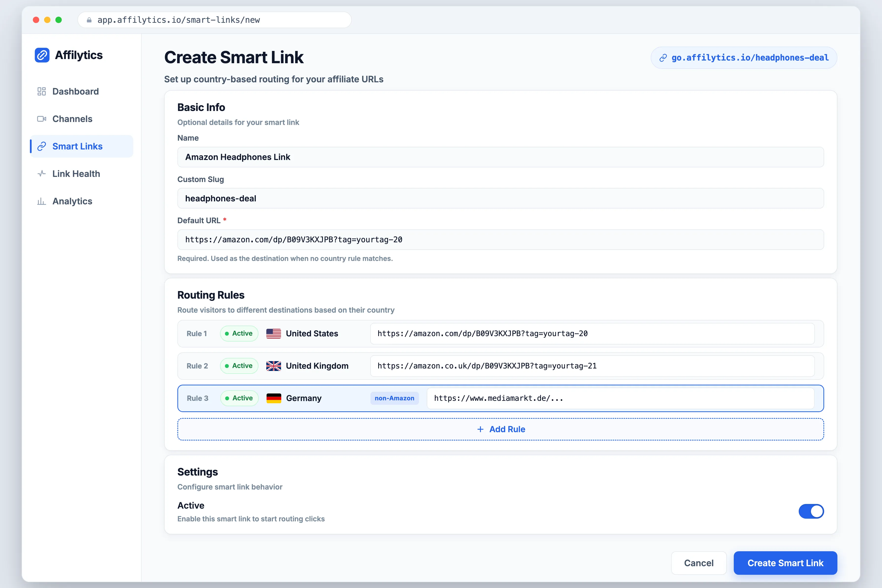This screenshot has height=588, width=882.
Task: Click the Custom Slug input field
Action: [501, 198]
